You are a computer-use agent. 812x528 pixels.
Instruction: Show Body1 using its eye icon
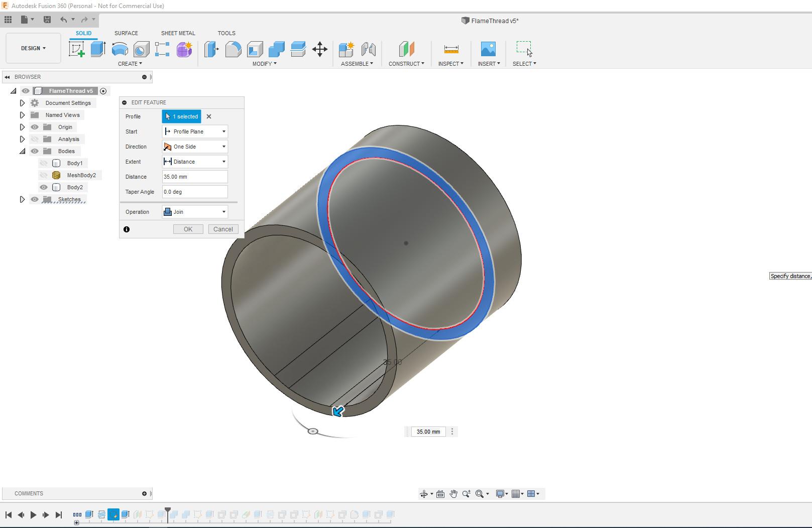click(x=44, y=163)
